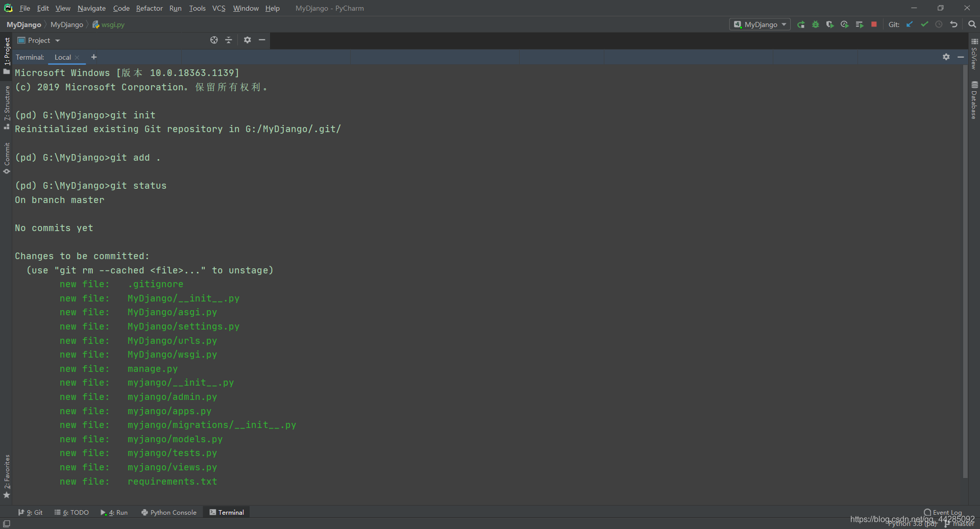Image resolution: width=980 pixels, height=529 pixels.
Task: Click the 'myjango/models.py' line
Action: pyautogui.click(x=141, y=439)
